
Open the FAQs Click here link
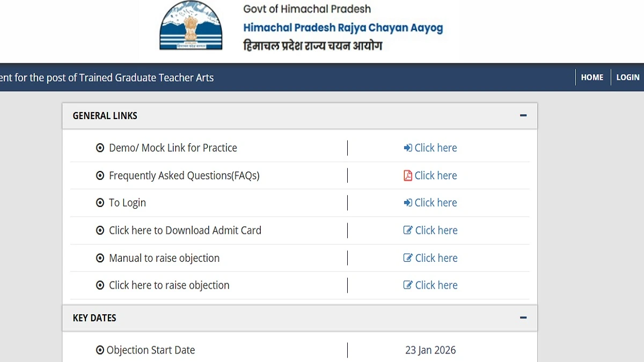(436, 175)
